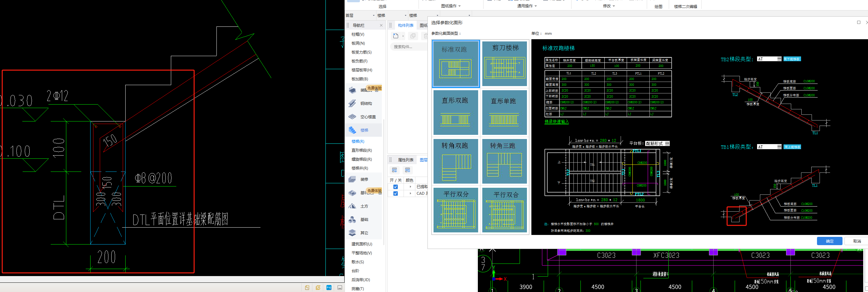Open the 其它 category icon
The height and width of the screenshot is (292, 868).
pos(353,233)
